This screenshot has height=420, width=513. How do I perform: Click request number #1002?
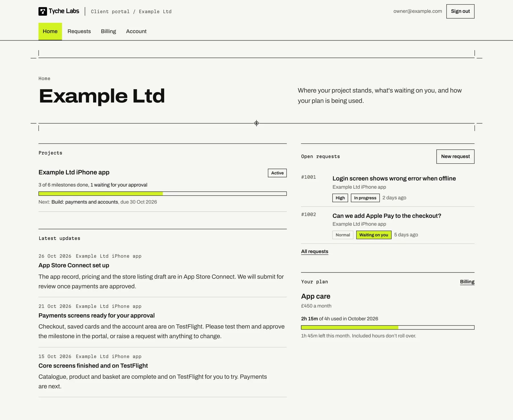click(x=309, y=214)
